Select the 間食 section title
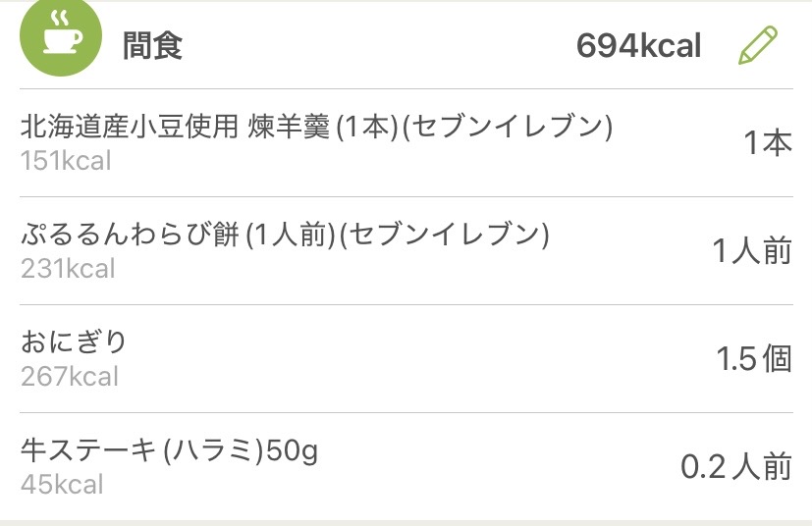 pyautogui.click(x=152, y=46)
